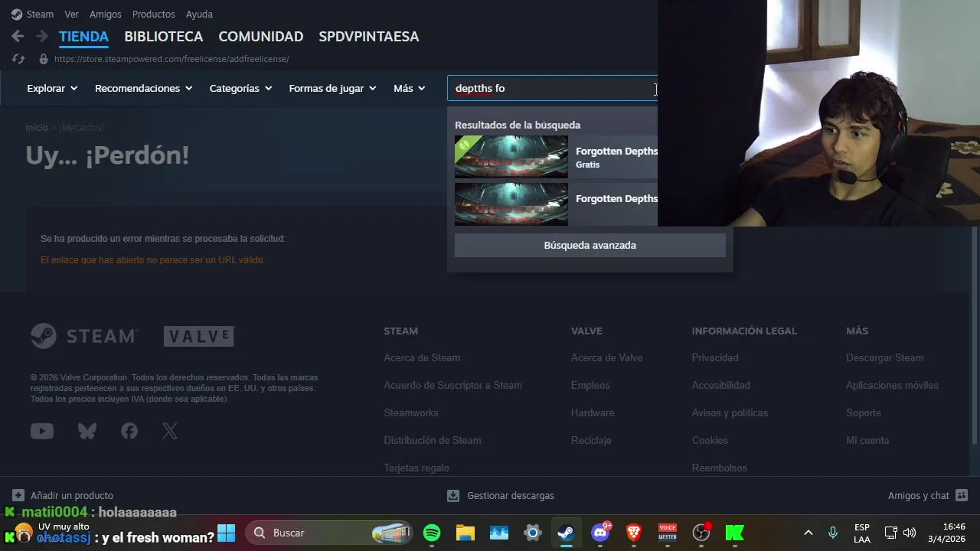Open Brave browser from the taskbar
Screen dimensions: 980x551
634,533
